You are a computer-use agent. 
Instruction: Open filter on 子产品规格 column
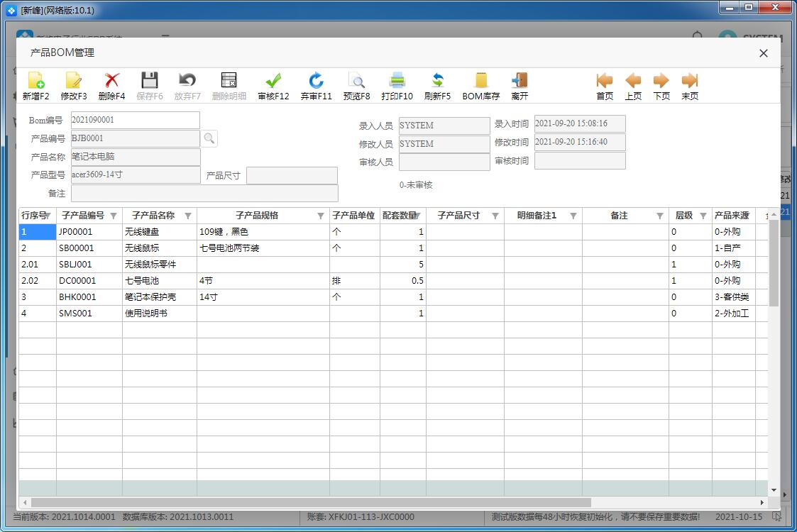point(321,216)
